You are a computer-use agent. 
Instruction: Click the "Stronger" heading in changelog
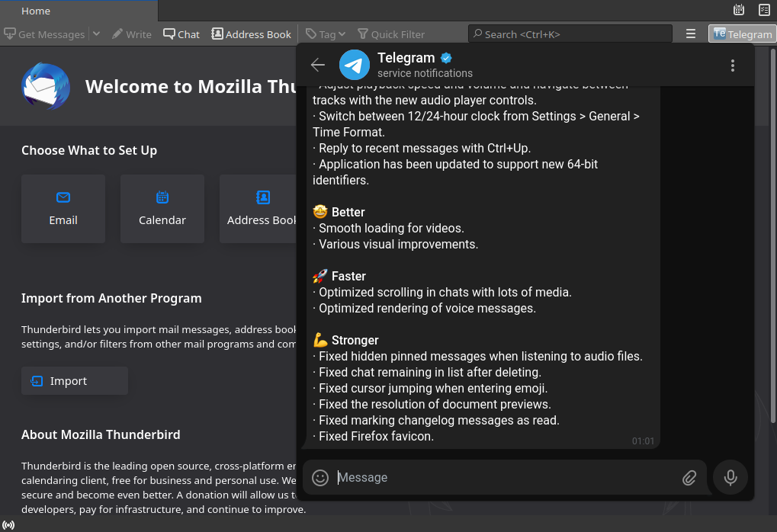(x=355, y=340)
